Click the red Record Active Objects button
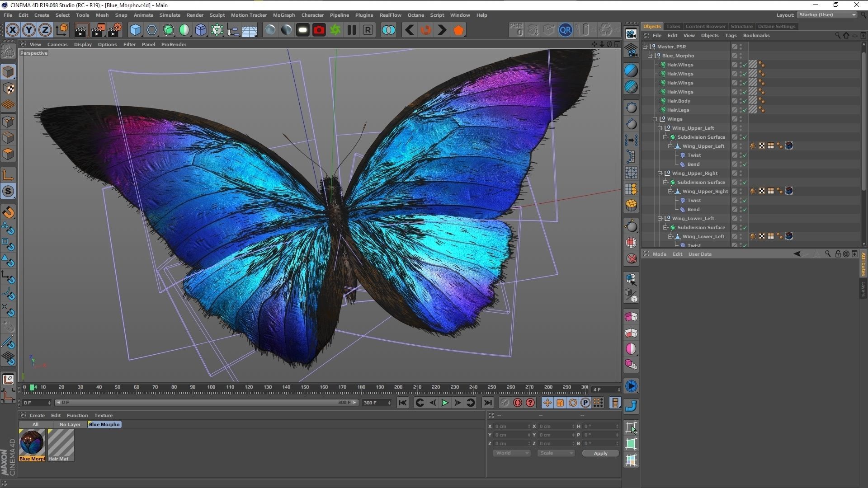868x488 pixels. 518,403
